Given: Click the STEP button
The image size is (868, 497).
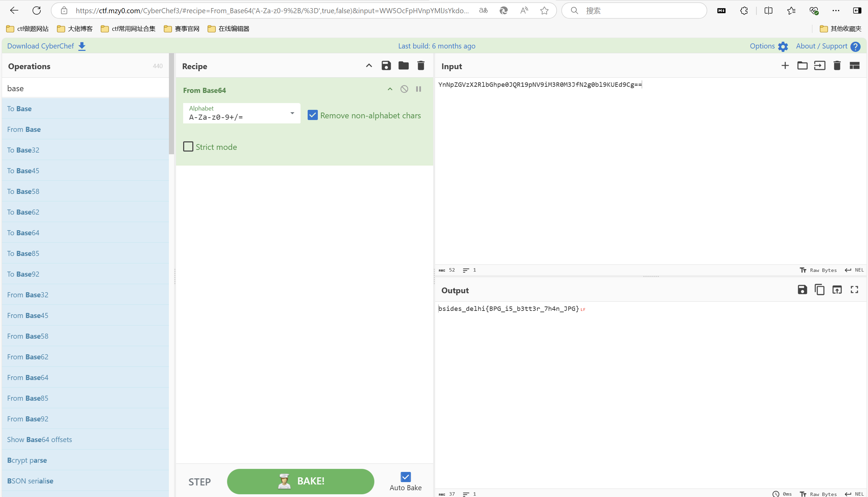Looking at the screenshot, I should [x=200, y=482].
